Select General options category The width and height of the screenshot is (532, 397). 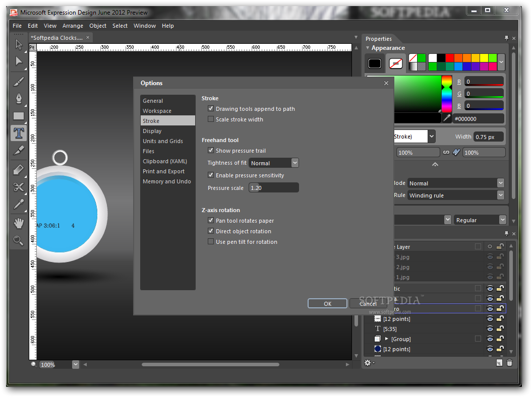coord(167,101)
